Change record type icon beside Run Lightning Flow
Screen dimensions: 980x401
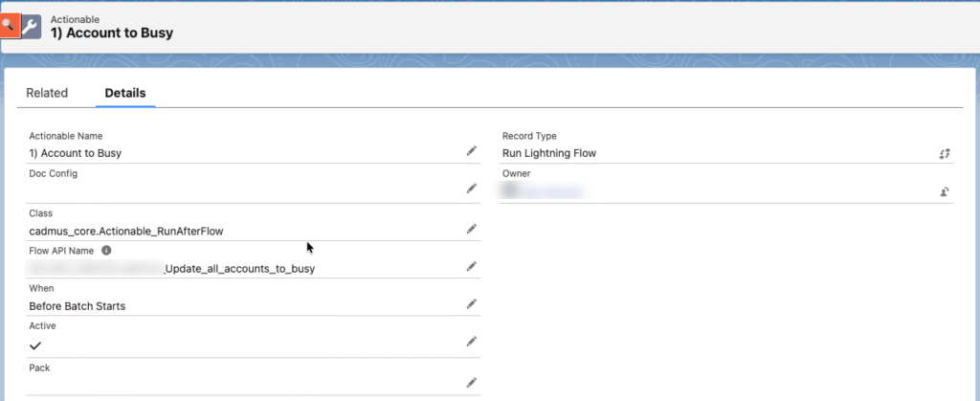pos(945,153)
